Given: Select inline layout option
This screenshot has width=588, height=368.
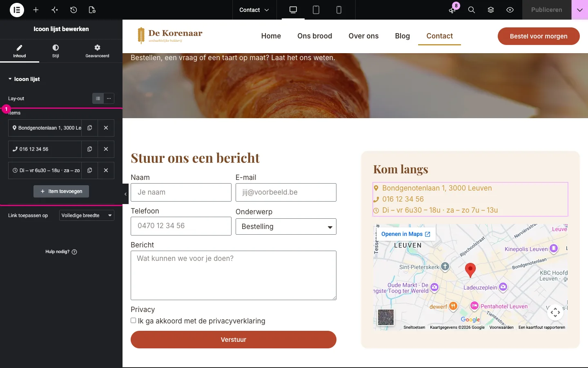Looking at the screenshot, I should click(x=109, y=99).
